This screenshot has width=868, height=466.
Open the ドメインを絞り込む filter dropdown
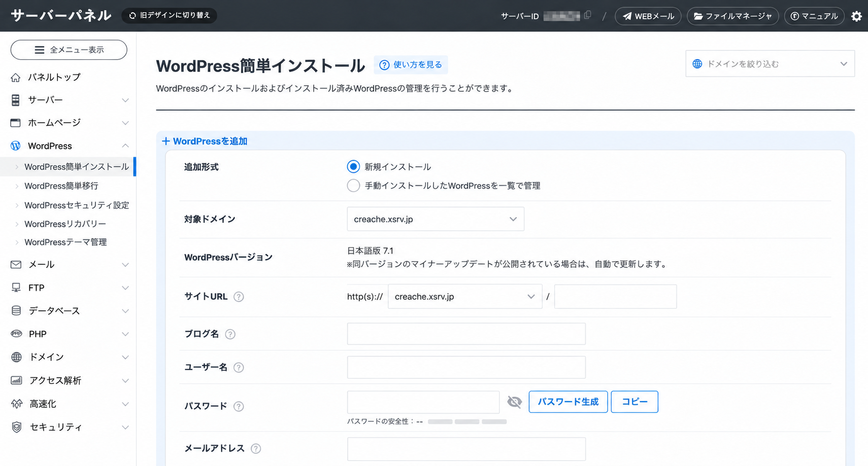(x=770, y=64)
